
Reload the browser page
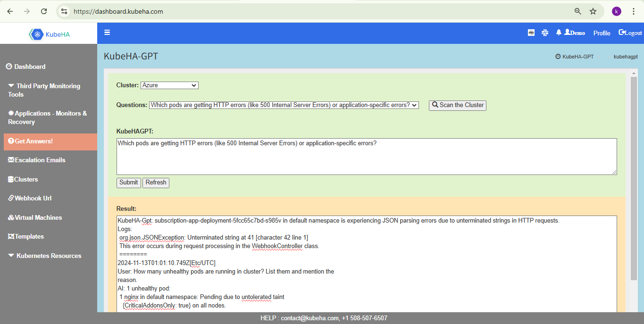point(44,11)
